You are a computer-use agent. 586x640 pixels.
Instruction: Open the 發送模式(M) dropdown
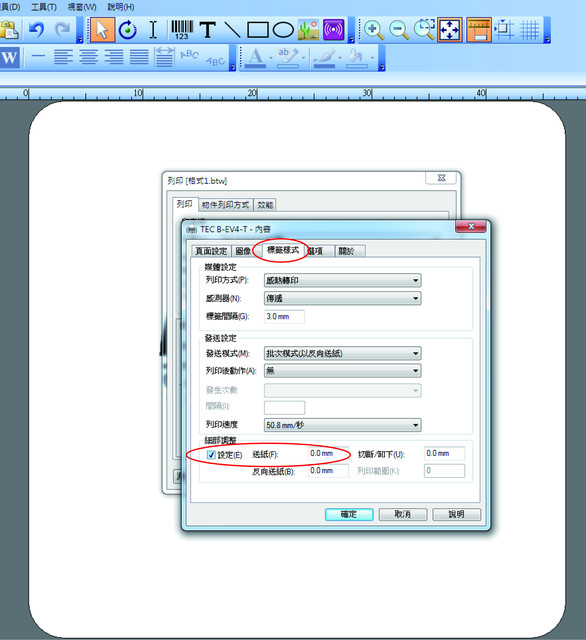click(342, 353)
